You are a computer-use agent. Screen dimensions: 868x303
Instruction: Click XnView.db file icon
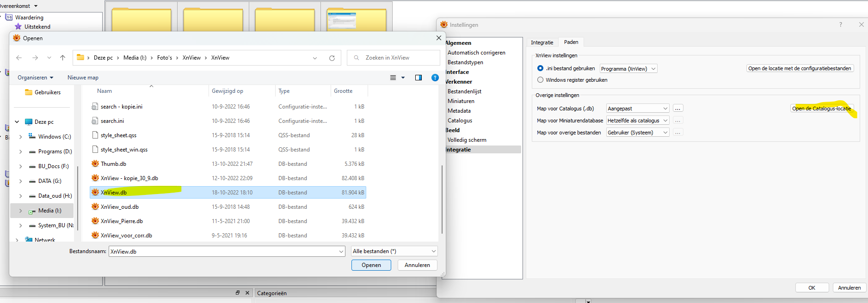pos(95,192)
